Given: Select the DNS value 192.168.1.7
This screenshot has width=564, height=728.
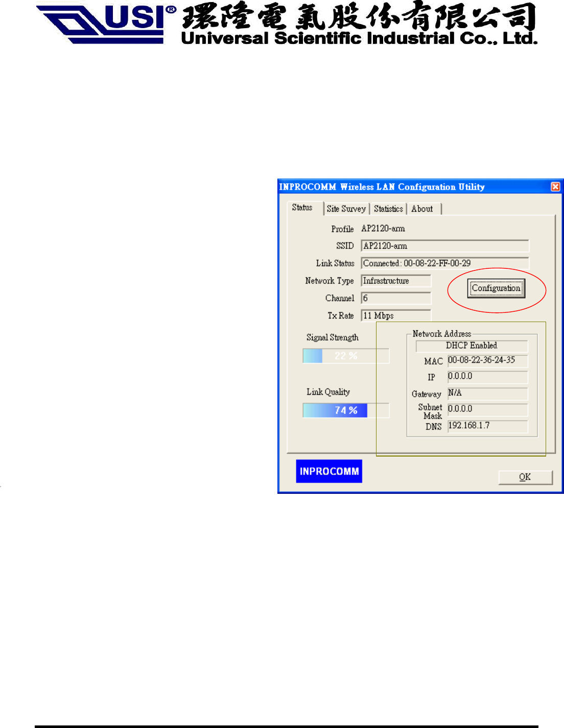Looking at the screenshot, I should [487, 426].
